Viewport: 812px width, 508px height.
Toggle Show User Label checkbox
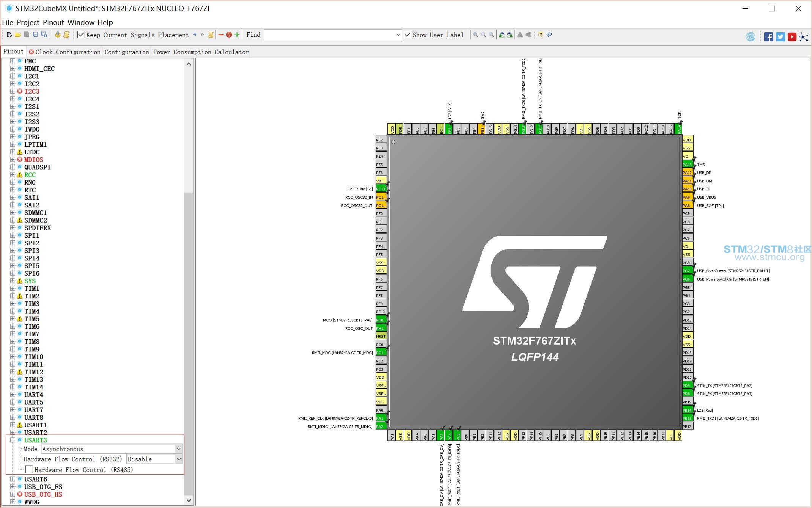pyautogui.click(x=408, y=35)
